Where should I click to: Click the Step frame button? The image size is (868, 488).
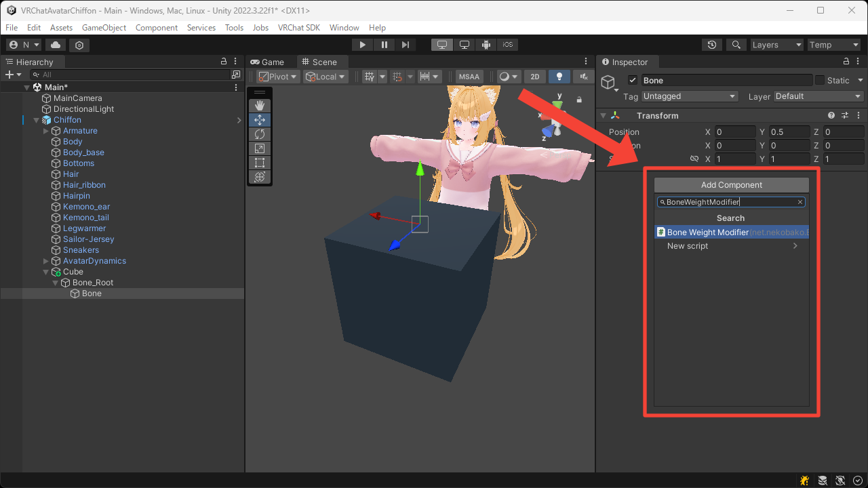[x=406, y=45]
